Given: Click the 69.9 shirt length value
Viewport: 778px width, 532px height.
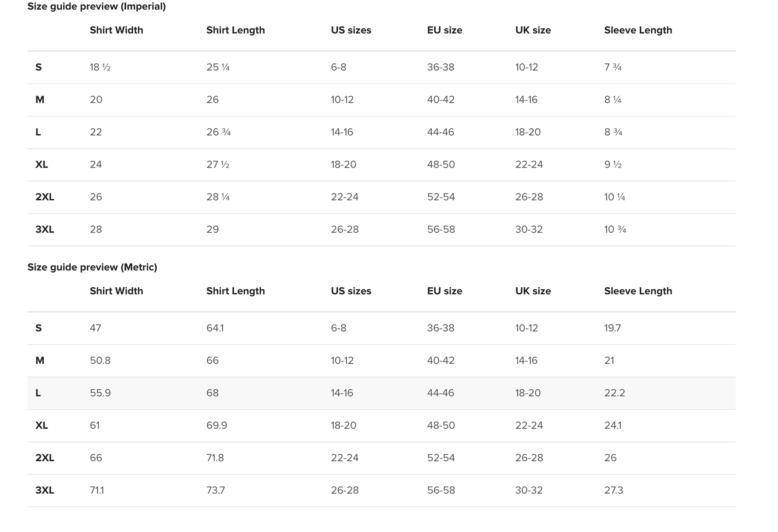Looking at the screenshot, I should tap(216, 425).
